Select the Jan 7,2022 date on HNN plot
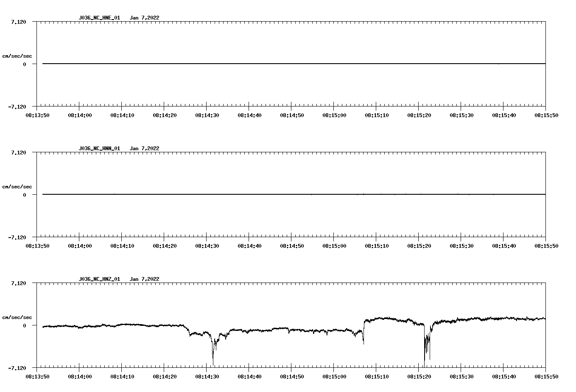The image size is (576, 392). pyautogui.click(x=145, y=148)
